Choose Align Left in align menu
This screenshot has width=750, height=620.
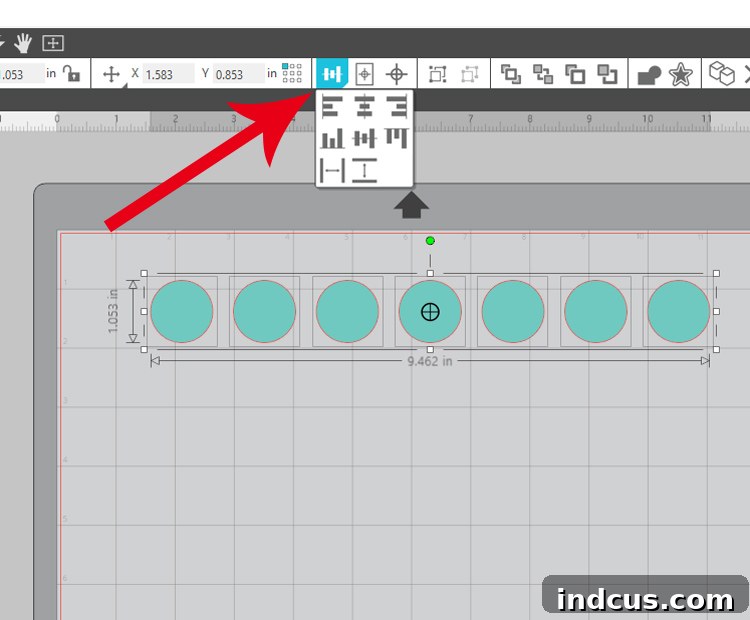point(332,106)
